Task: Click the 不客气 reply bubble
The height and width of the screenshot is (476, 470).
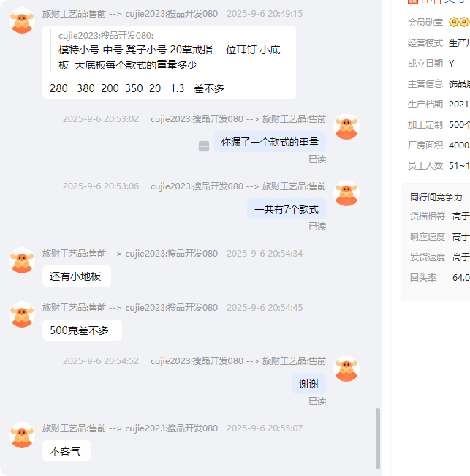Action: pos(67,451)
